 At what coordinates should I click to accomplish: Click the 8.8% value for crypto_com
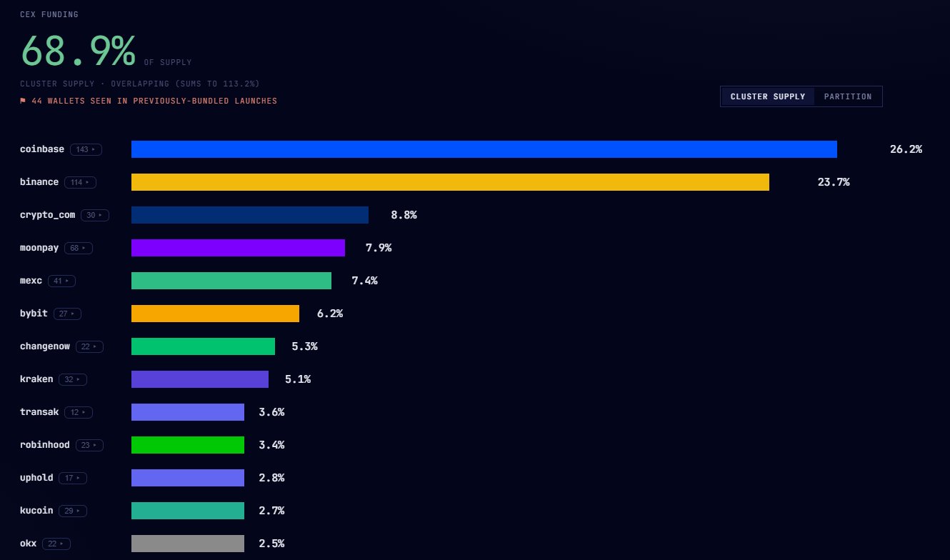pos(404,215)
